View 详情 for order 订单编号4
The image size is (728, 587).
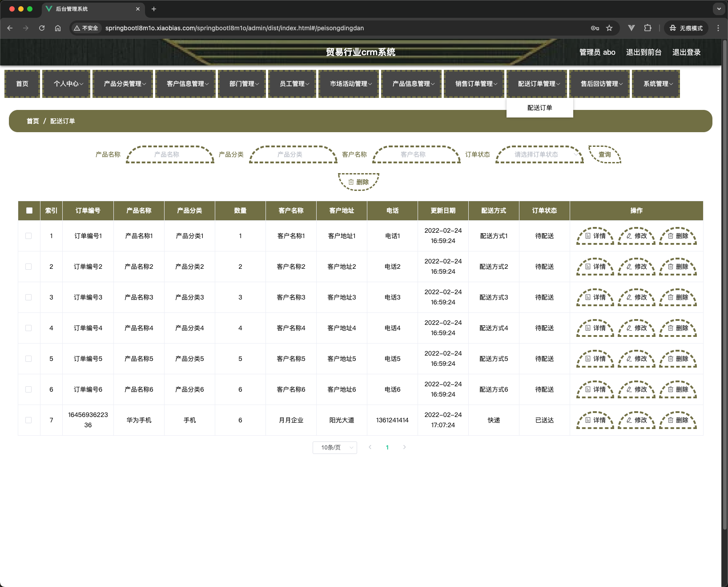click(595, 328)
